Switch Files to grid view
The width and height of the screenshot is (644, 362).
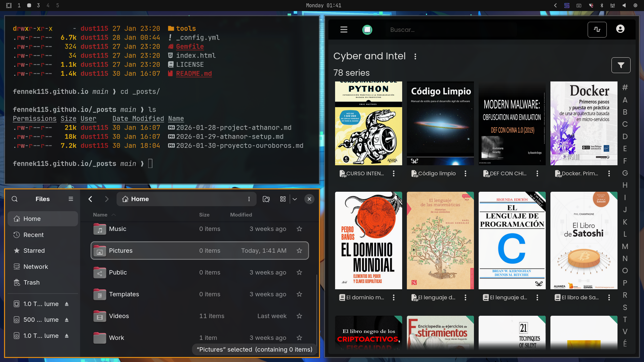point(283,199)
